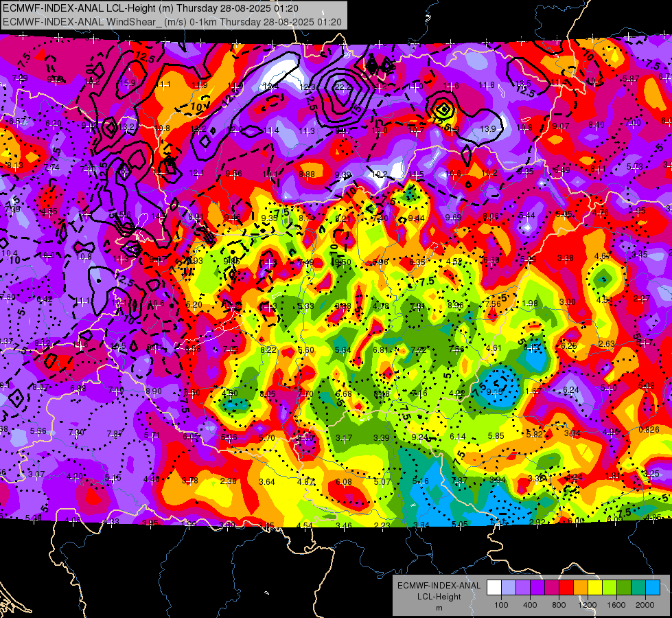
Task: Select the bright blue swatch in the legend
Action: click(653, 588)
